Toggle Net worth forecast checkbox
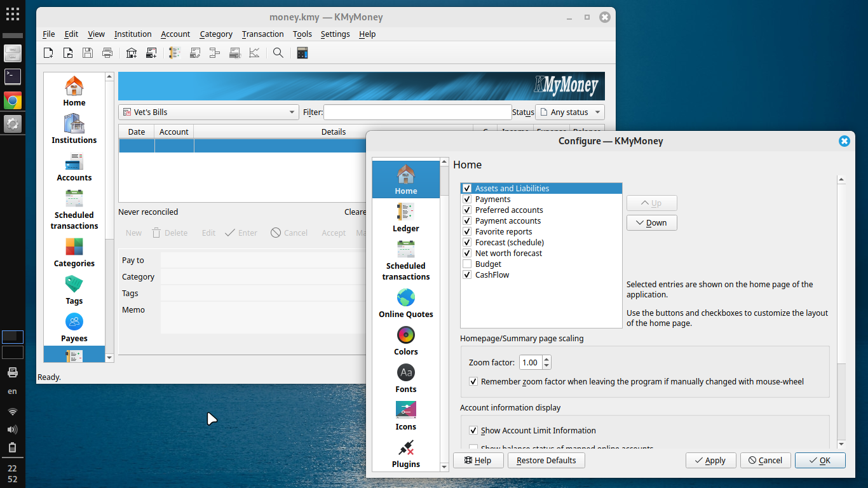 click(x=467, y=254)
